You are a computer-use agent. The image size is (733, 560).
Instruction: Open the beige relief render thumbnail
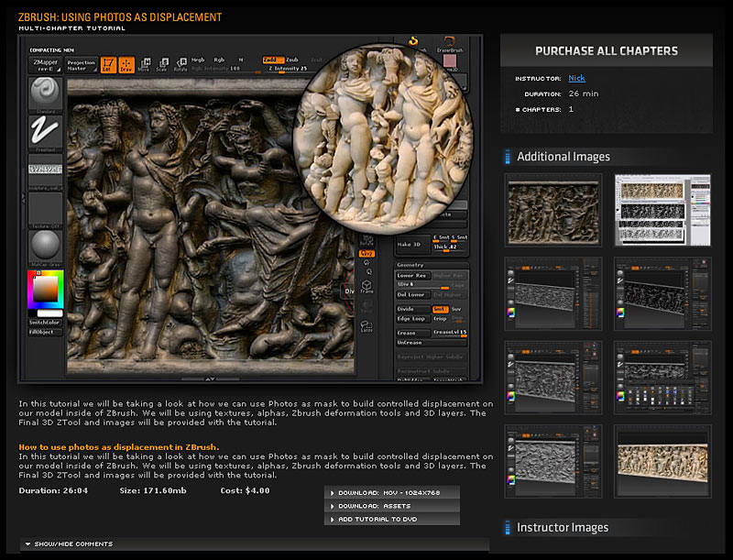[x=662, y=461]
